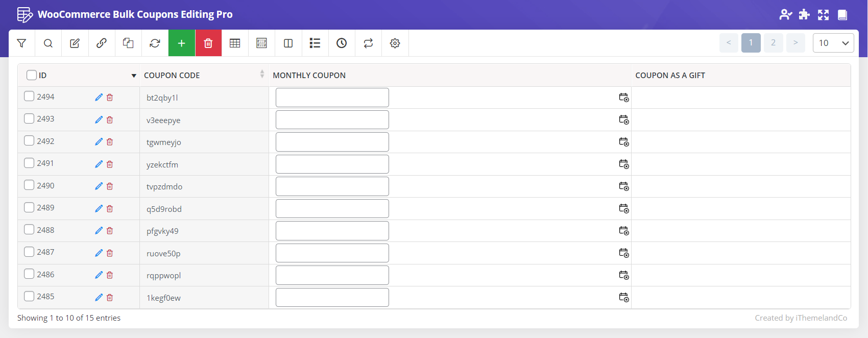Select the row checkbox for coupon 2486
This screenshot has width=868, height=338.
click(x=29, y=274)
